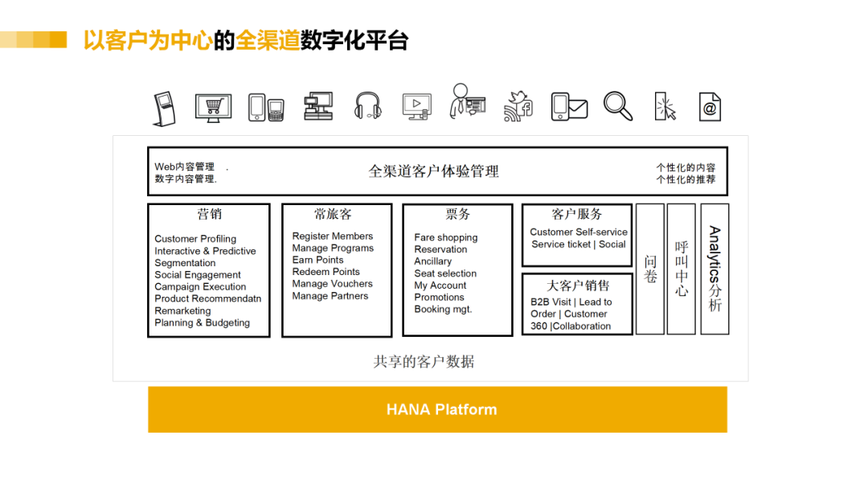Click the cursor click-through icon

pyautogui.click(x=665, y=106)
